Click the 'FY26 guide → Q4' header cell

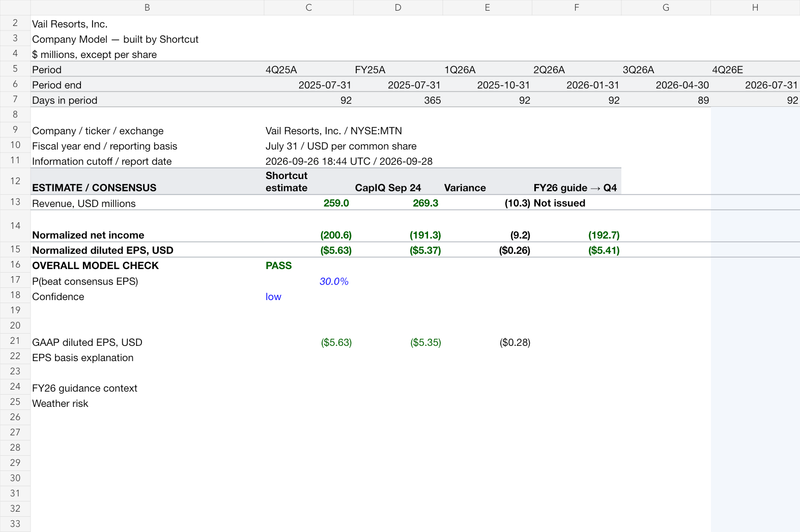(577, 182)
